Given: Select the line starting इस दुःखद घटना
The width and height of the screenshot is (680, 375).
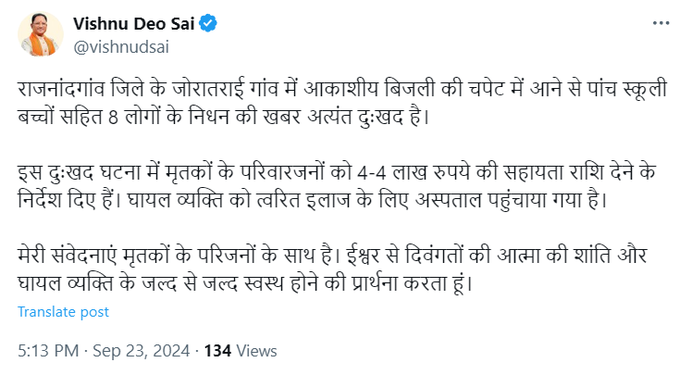Looking at the screenshot, I should [x=337, y=172].
